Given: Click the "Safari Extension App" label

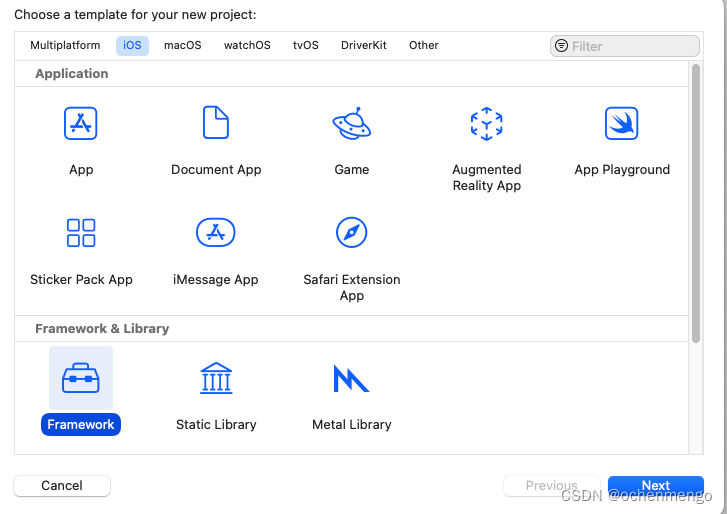Looking at the screenshot, I should (351, 287).
